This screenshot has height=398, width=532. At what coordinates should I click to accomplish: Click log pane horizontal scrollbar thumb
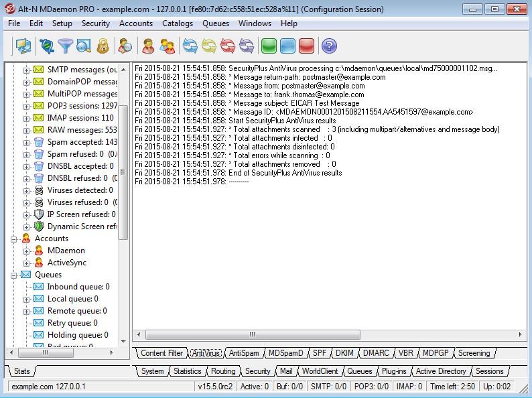click(253, 334)
